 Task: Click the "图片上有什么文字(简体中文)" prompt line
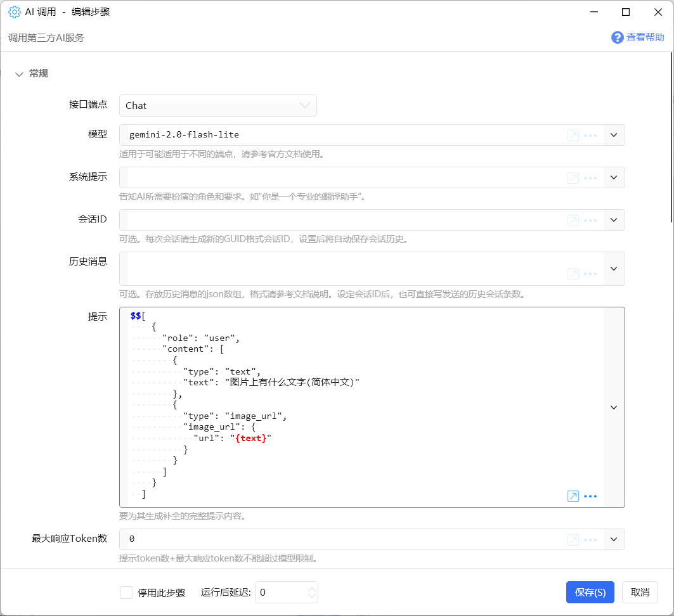click(271, 382)
